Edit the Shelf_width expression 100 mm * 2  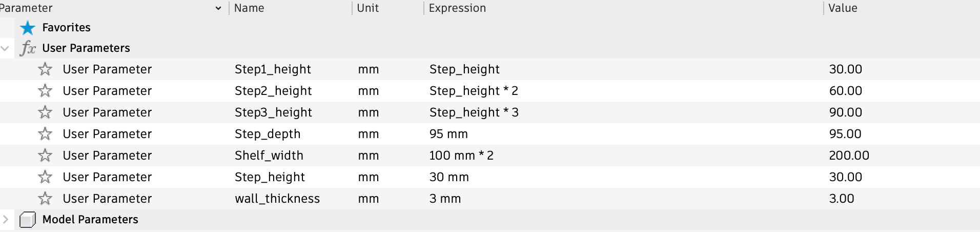click(x=461, y=156)
